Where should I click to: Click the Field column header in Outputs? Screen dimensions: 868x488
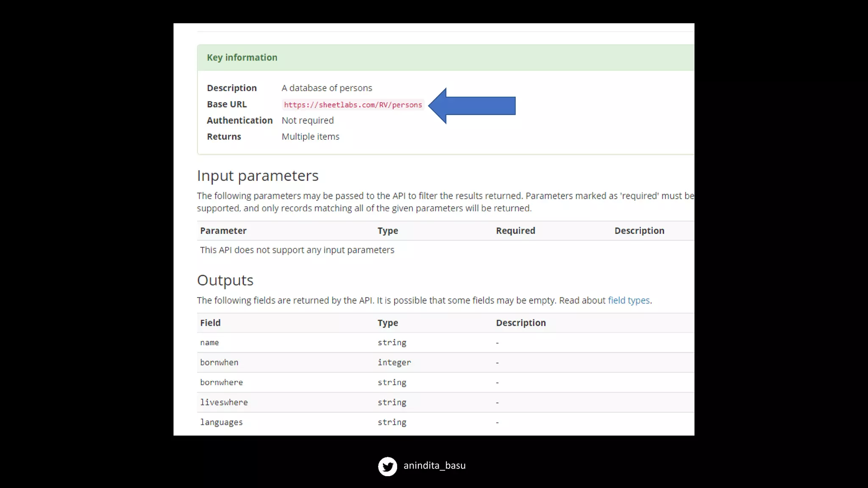coord(210,323)
